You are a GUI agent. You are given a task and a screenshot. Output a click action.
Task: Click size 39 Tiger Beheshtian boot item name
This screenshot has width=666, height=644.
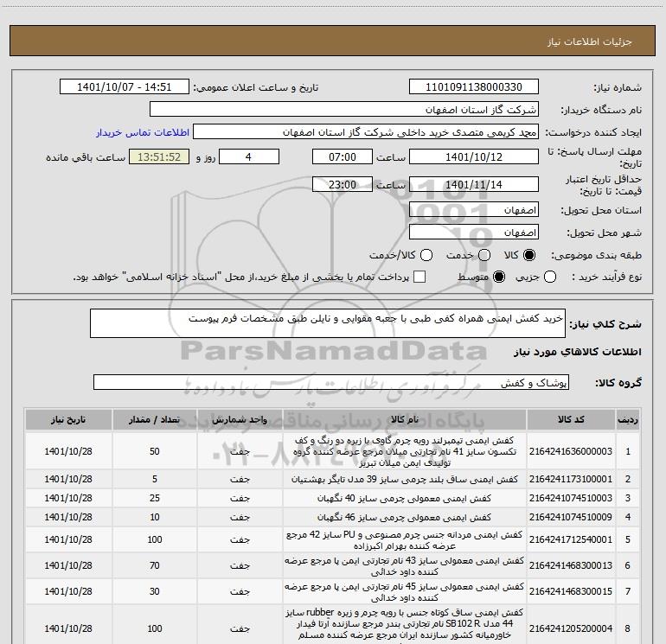[405, 479]
